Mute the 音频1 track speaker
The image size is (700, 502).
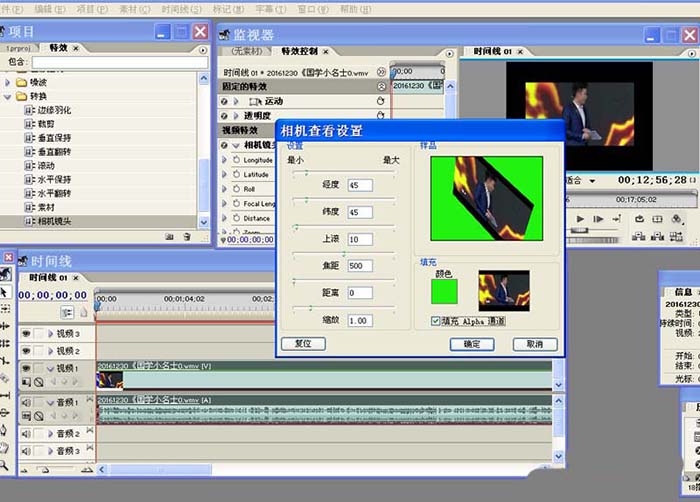tap(26, 402)
